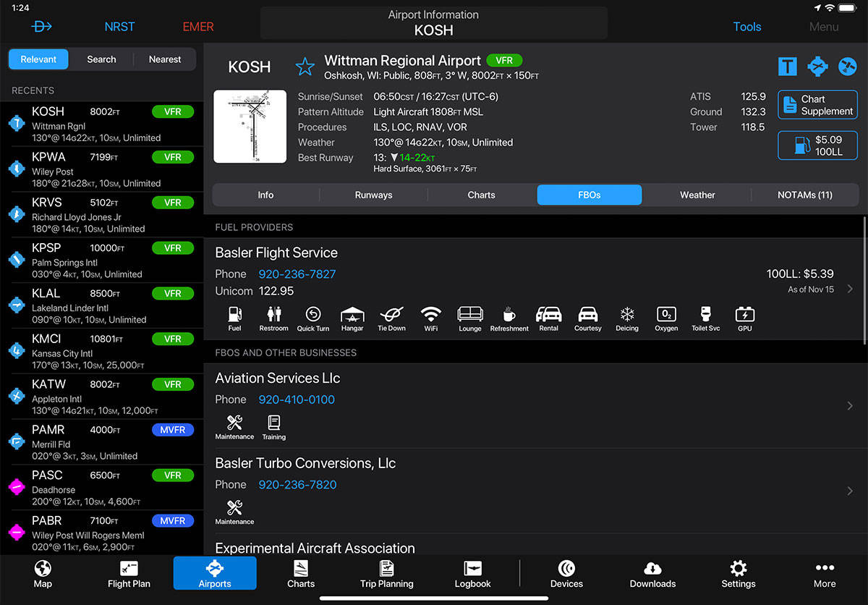Open Devices in the bottom bar
Viewport: 868px width, 605px height.
pyautogui.click(x=566, y=573)
